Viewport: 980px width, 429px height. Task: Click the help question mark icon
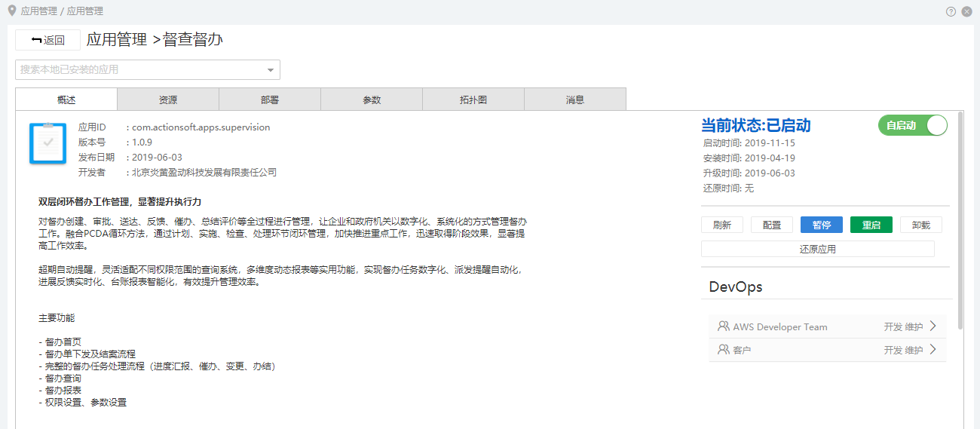pyautogui.click(x=951, y=11)
